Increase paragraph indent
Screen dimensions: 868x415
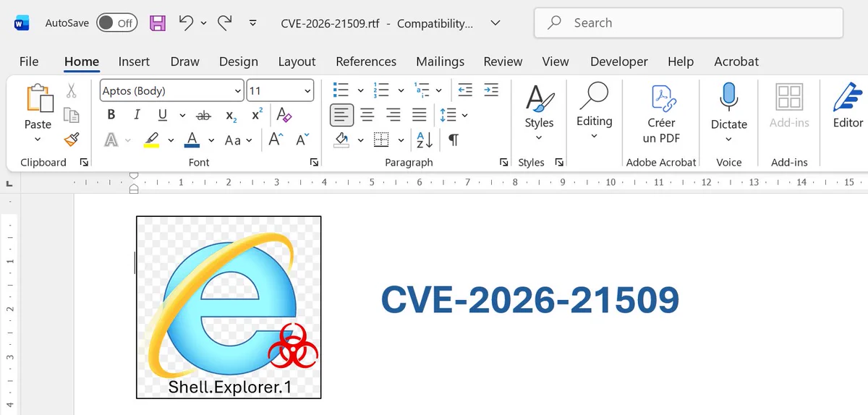[491, 90]
